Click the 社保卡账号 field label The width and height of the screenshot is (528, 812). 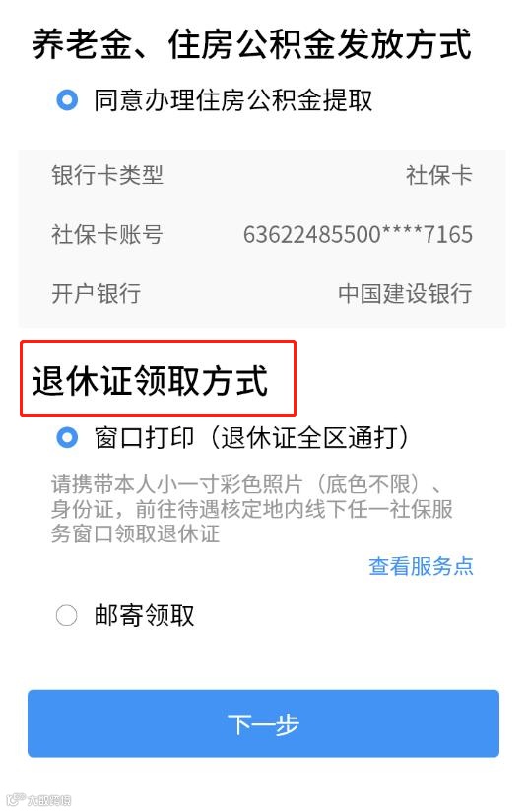(107, 234)
